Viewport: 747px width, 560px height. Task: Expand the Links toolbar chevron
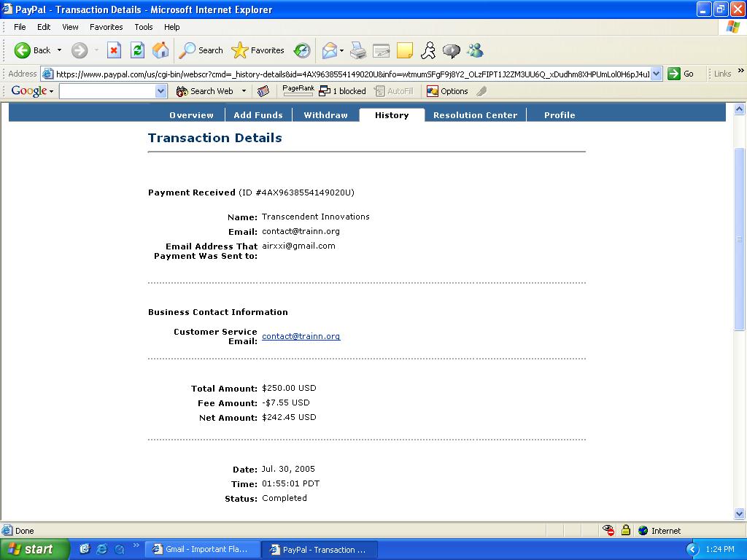pyautogui.click(x=741, y=71)
